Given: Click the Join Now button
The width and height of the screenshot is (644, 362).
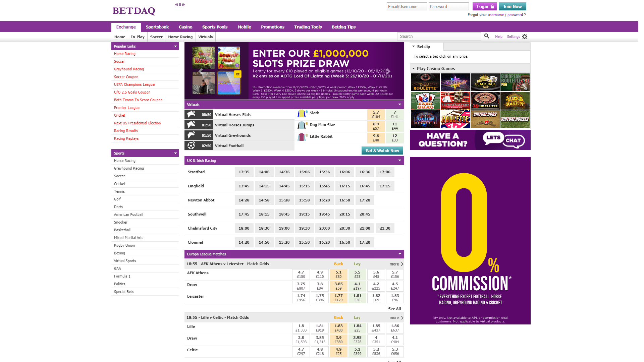Looking at the screenshot, I should click(512, 7).
